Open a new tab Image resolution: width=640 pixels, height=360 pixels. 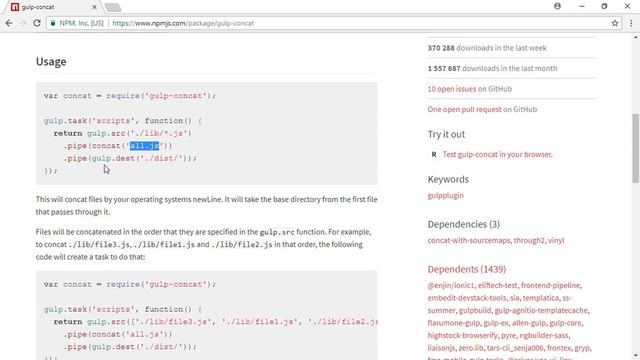click(113, 7)
